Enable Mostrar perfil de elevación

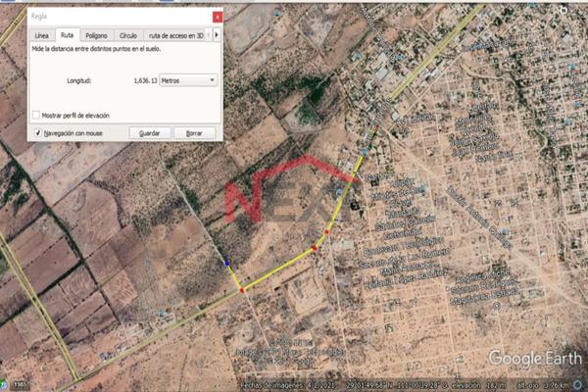pyautogui.click(x=36, y=115)
